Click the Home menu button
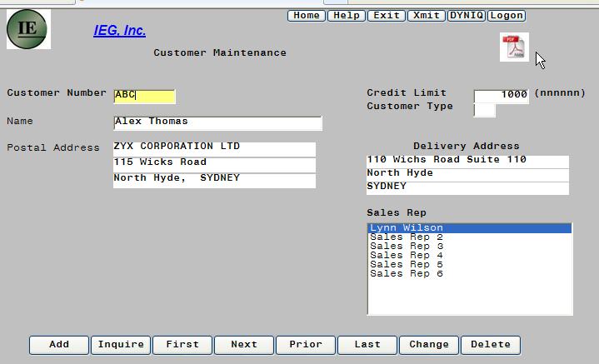599x364 pixels. point(307,15)
